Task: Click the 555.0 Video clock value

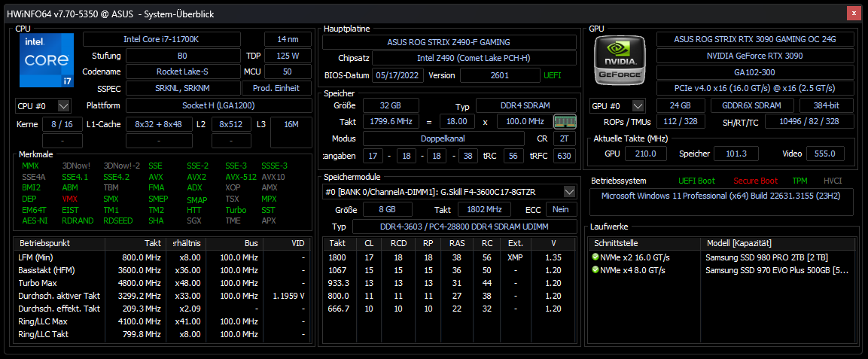Action: click(x=825, y=154)
